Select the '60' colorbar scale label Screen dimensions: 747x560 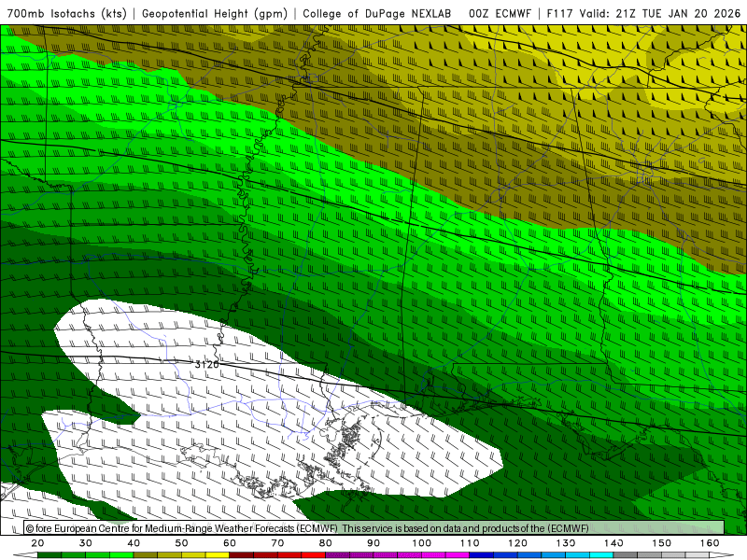[230, 543]
